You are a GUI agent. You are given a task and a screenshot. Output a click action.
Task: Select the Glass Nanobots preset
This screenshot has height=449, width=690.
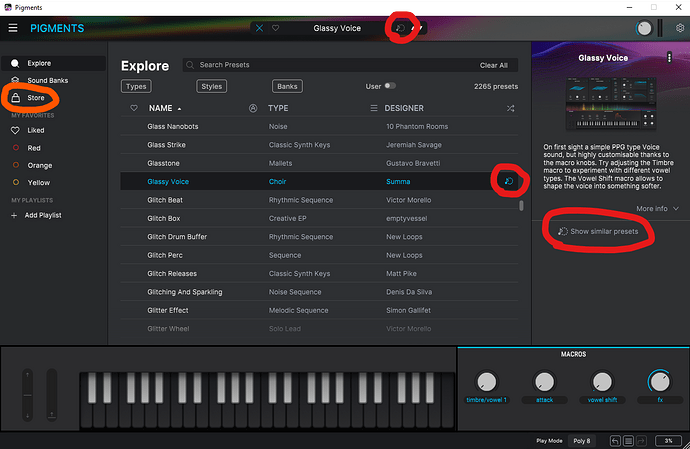pos(319,126)
